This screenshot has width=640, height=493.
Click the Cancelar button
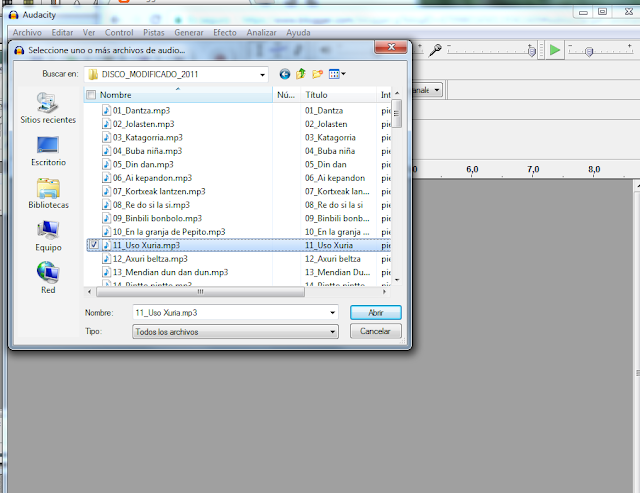click(x=376, y=331)
